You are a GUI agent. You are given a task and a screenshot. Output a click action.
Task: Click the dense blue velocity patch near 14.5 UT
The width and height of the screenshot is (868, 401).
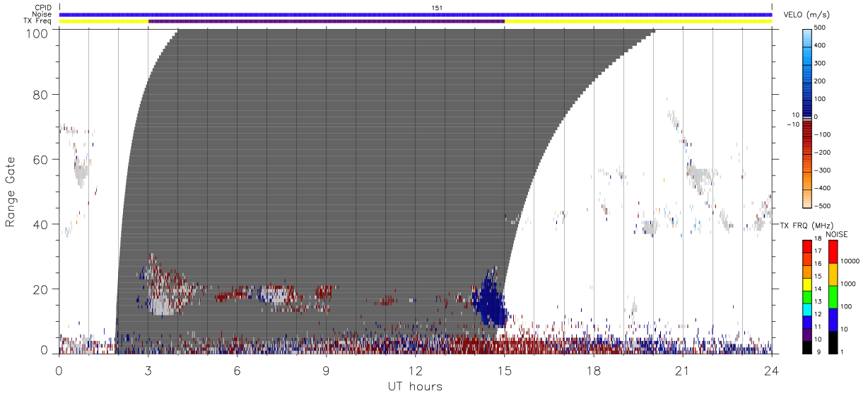tap(488, 301)
